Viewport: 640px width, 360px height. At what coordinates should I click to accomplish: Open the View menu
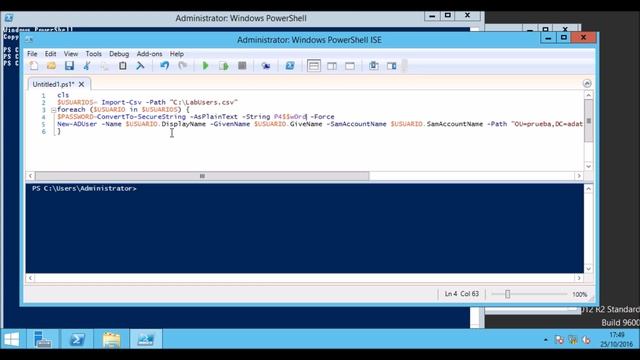click(71, 54)
